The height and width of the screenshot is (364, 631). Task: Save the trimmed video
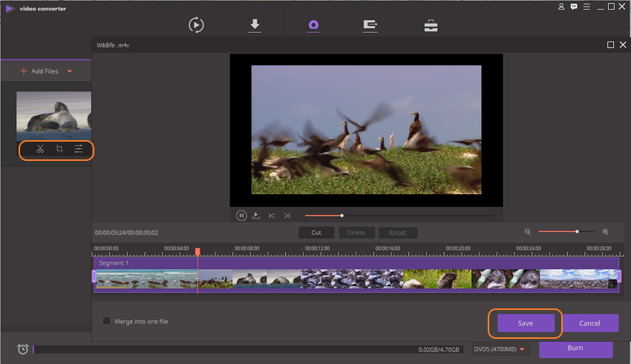coord(525,323)
